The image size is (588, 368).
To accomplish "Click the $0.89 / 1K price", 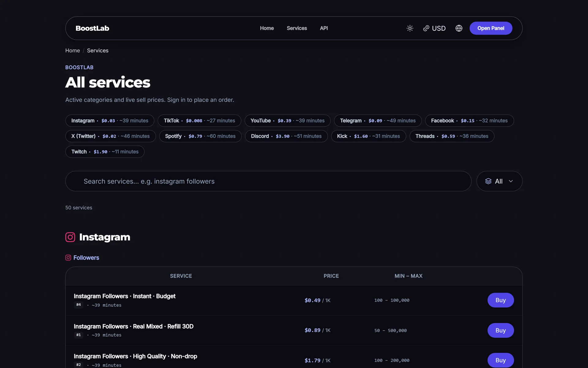I will pyautogui.click(x=317, y=330).
